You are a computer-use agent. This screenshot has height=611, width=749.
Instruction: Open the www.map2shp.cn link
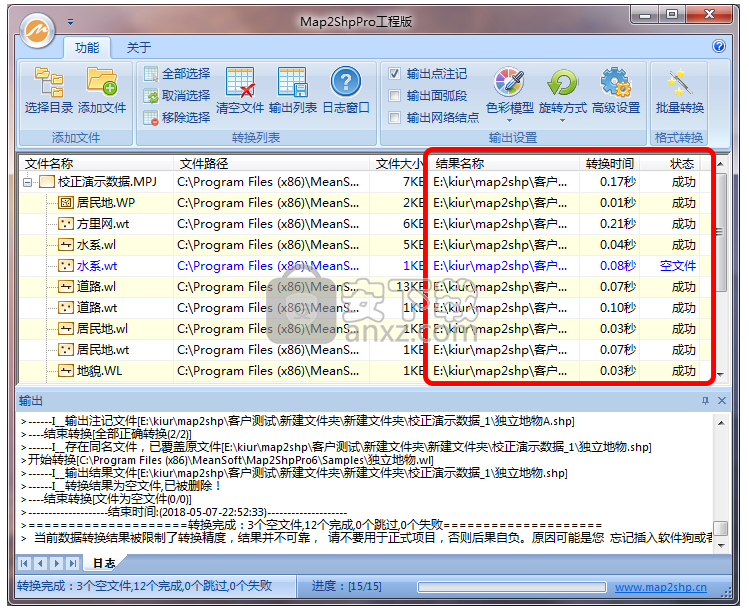click(661, 587)
